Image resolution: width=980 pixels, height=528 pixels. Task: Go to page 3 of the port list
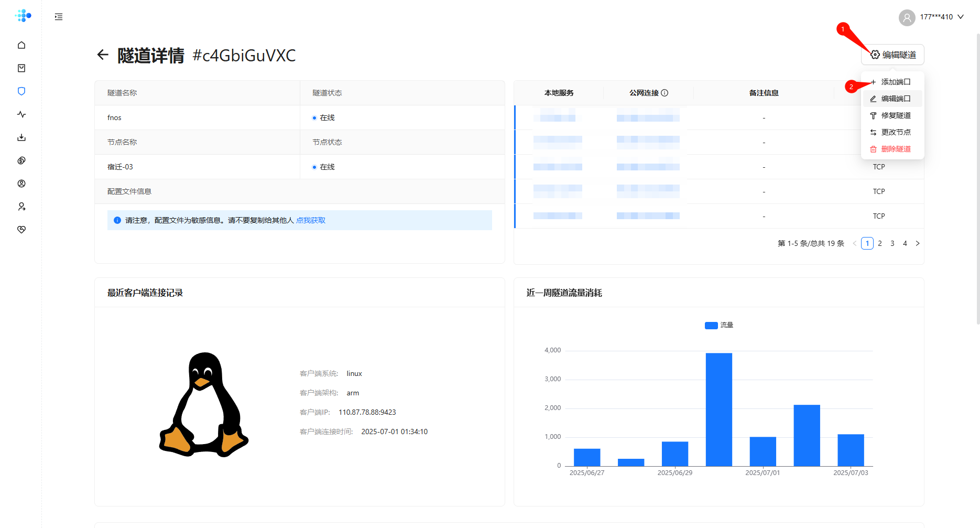pyautogui.click(x=892, y=243)
